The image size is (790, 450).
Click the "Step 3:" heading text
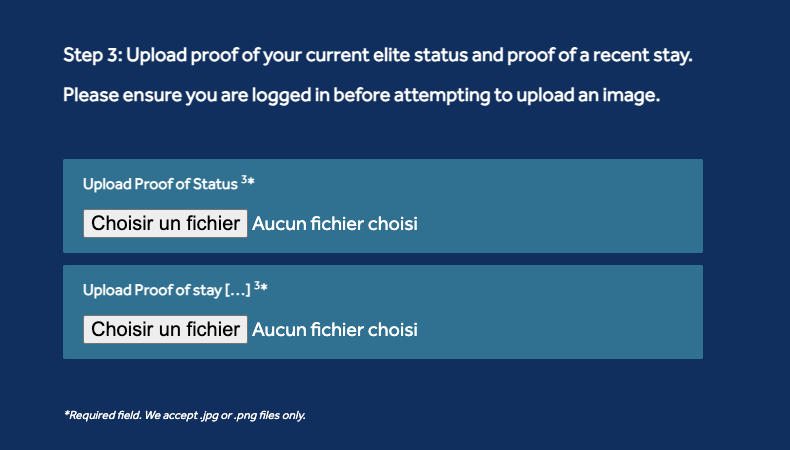[92, 55]
